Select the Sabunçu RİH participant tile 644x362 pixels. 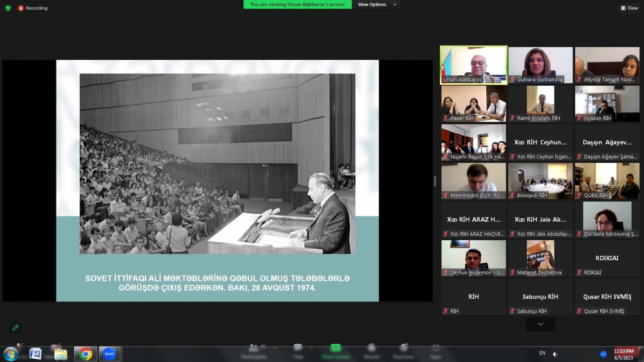pyautogui.click(x=540, y=297)
